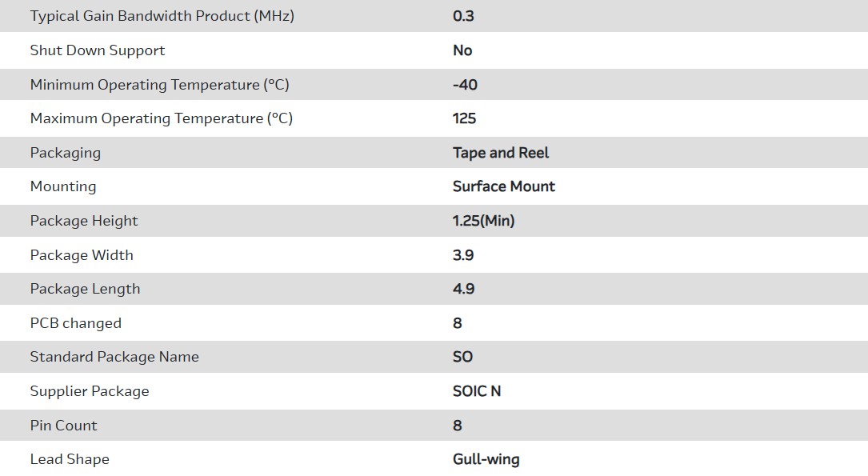
Task: Select the 0.3 gain bandwidth value
Action: point(463,16)
